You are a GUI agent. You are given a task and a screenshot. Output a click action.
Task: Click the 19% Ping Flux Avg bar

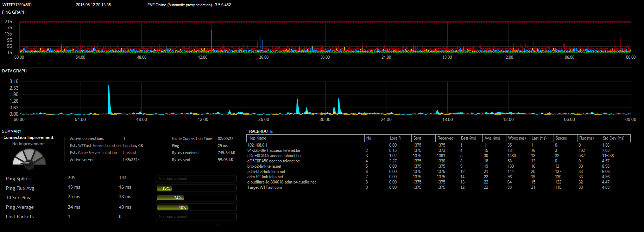point(164,188)
